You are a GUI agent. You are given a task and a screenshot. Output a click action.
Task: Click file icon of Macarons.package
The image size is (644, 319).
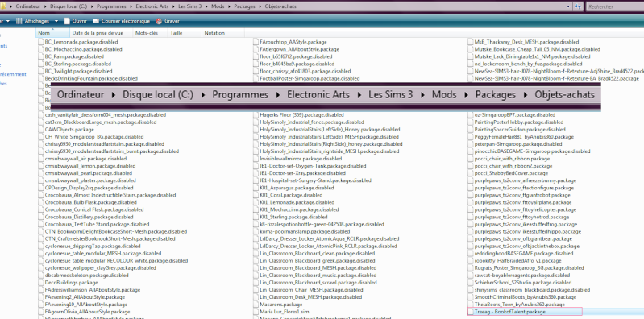tap(256, 304)
